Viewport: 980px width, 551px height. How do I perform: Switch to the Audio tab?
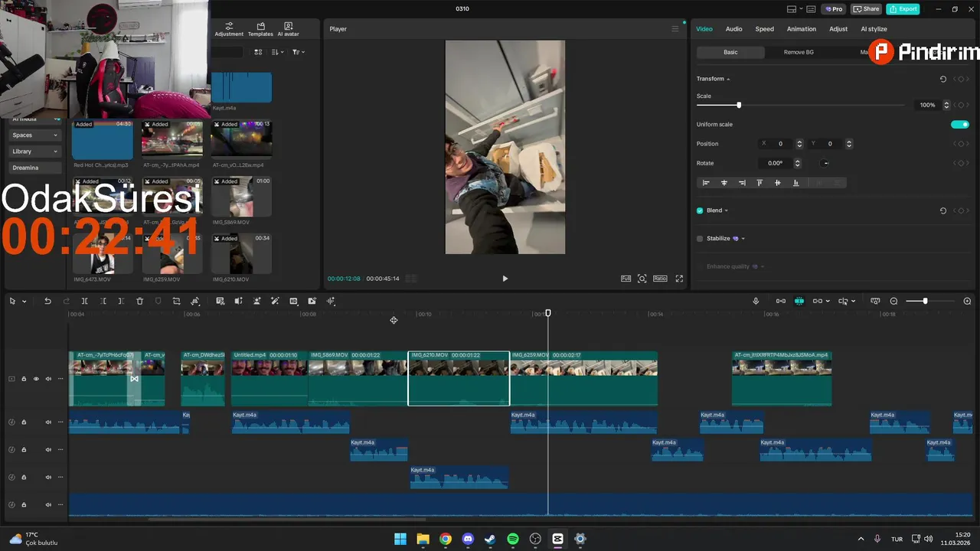733,29
